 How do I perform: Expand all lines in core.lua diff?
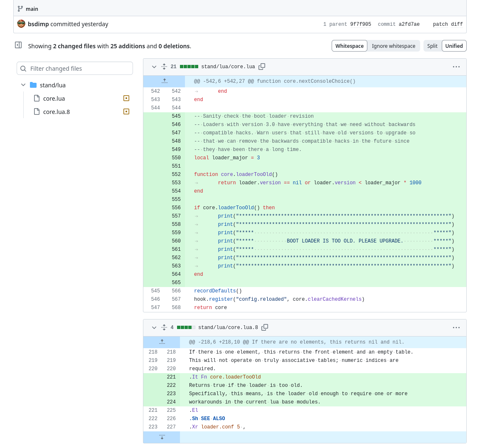tap(164, 67)
